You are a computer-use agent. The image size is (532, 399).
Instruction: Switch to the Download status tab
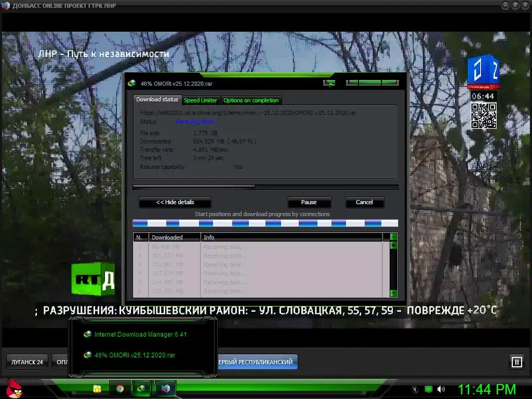[x=157, y=99]
